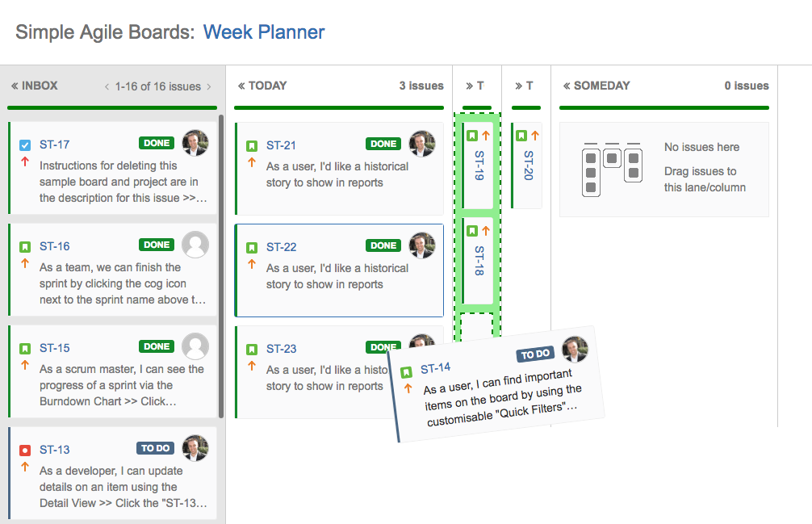Click the default avatar on ST-16 card
Screen dimensions: 812x524
coord(195,245)
